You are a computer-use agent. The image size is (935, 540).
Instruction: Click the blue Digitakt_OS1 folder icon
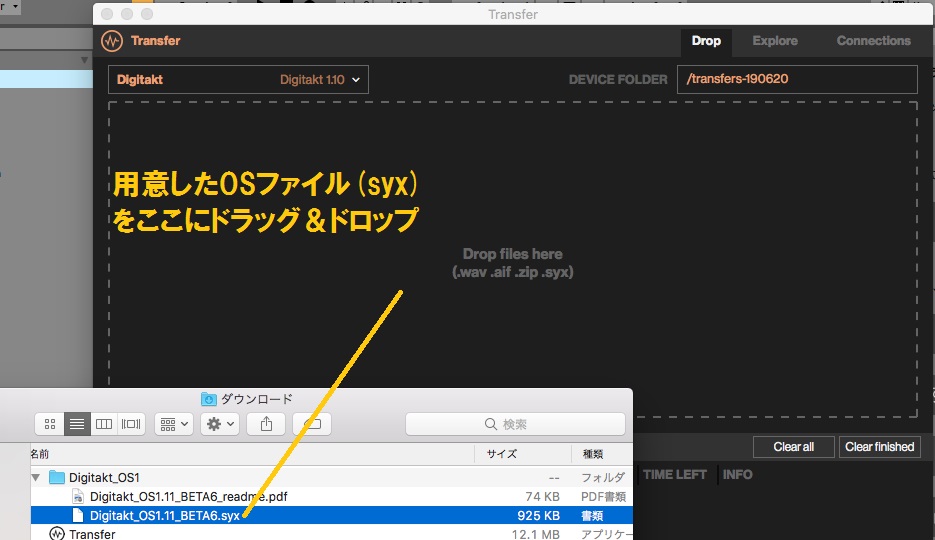[57, 477]
